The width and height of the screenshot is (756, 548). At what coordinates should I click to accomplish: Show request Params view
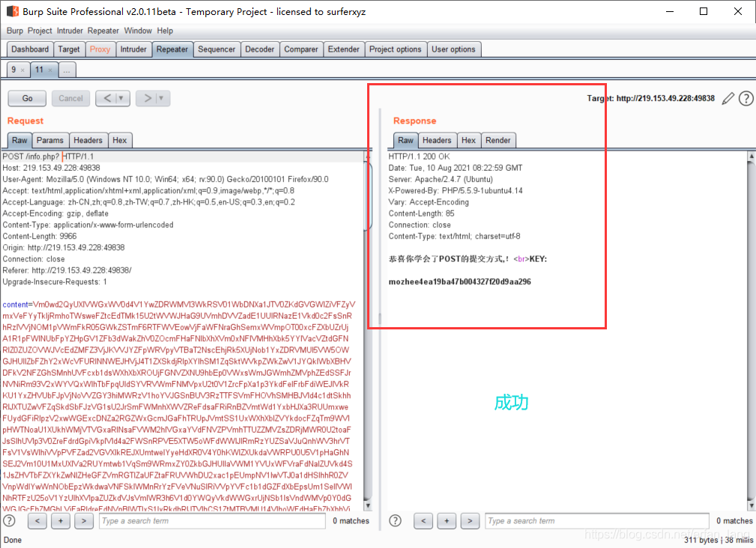click(x=50, y=140)
